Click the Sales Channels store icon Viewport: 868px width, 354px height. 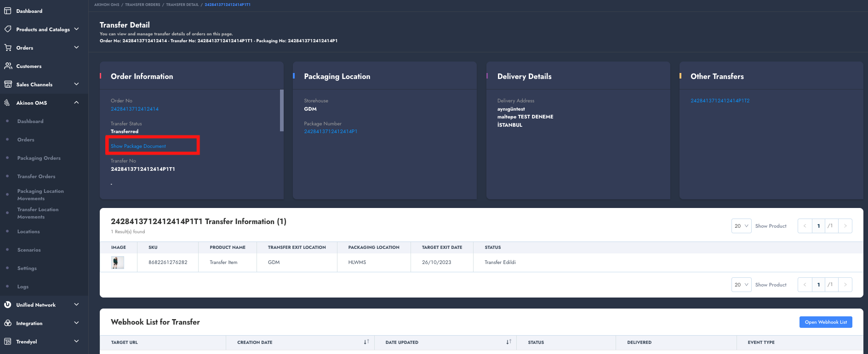8,84
